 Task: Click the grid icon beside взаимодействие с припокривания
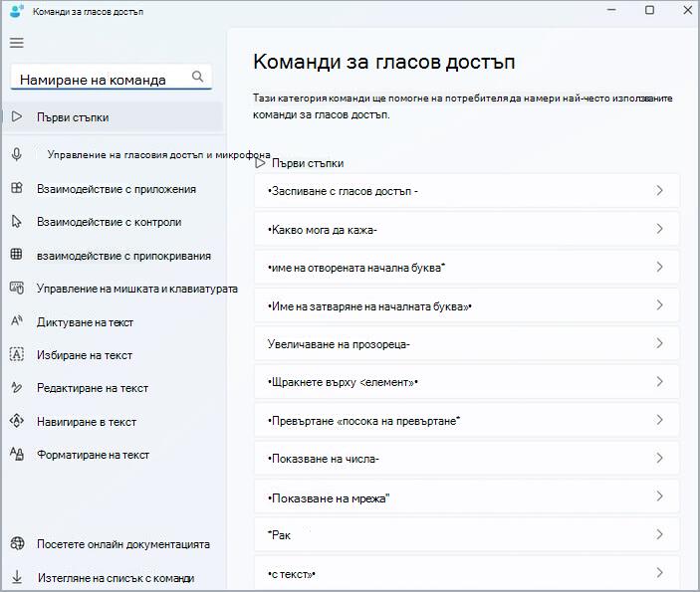coord(17,255)
